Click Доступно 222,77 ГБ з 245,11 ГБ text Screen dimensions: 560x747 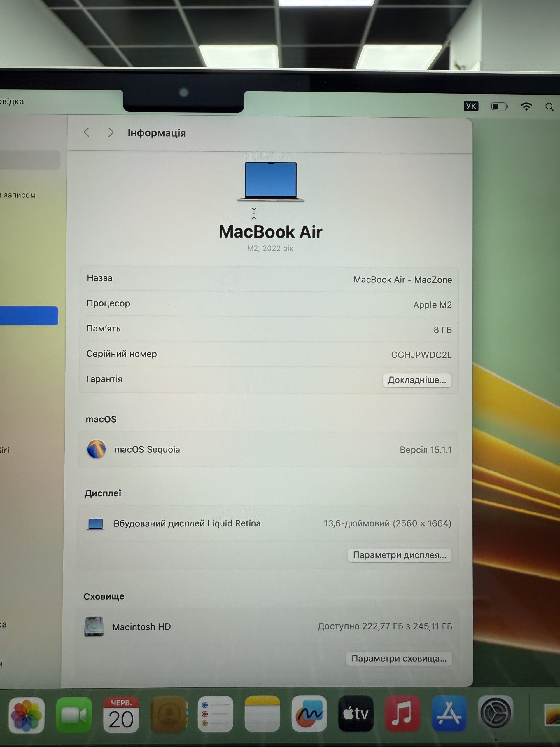click(x=385, y=626)
